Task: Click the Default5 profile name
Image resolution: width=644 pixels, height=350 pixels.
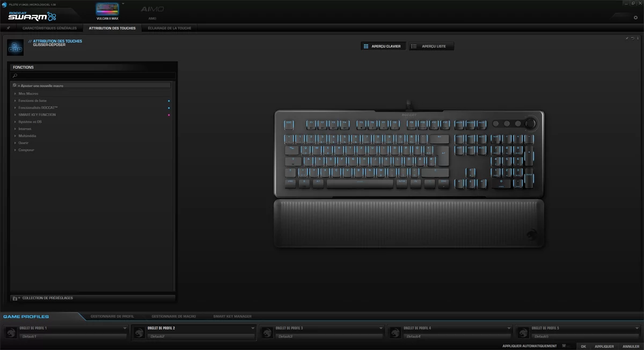Action: (x=587, y=336)
